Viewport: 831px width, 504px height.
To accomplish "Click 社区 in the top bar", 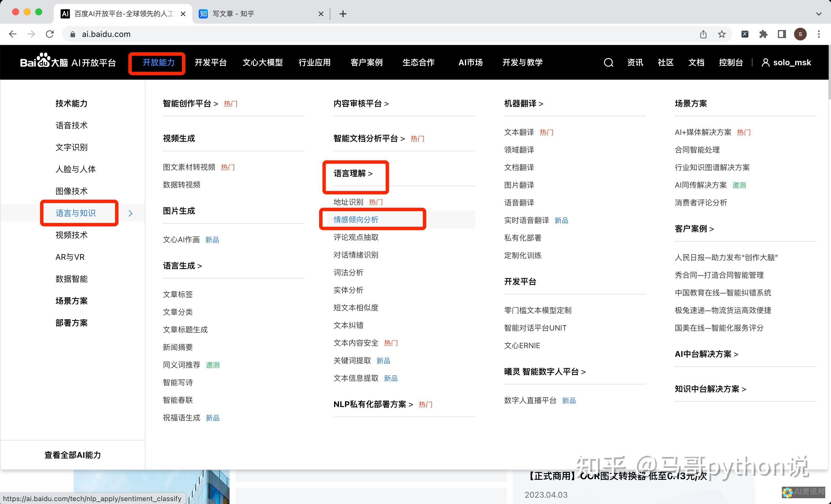I will click(x=666, y=62).
